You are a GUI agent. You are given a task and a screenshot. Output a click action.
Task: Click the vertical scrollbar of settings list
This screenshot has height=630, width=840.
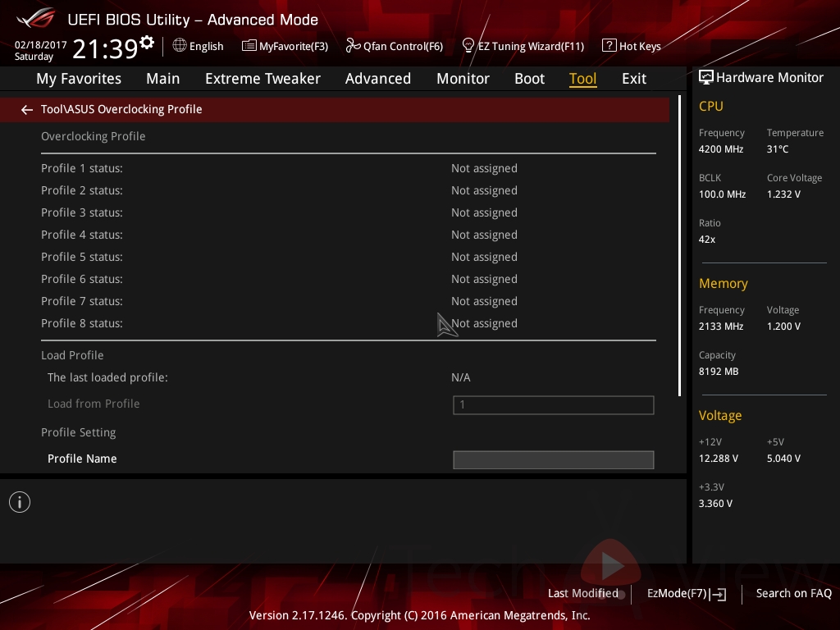679,246
